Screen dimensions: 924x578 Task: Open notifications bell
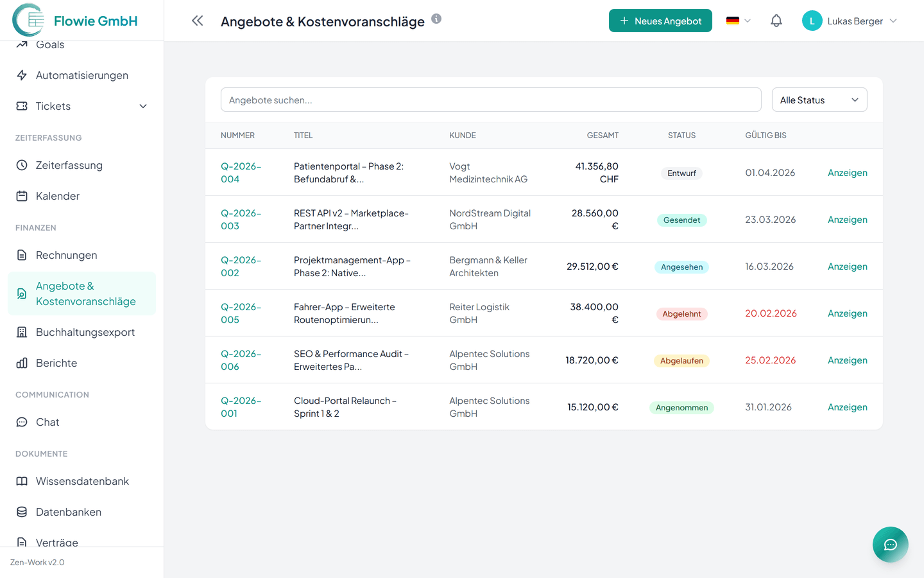click(776, 21)
